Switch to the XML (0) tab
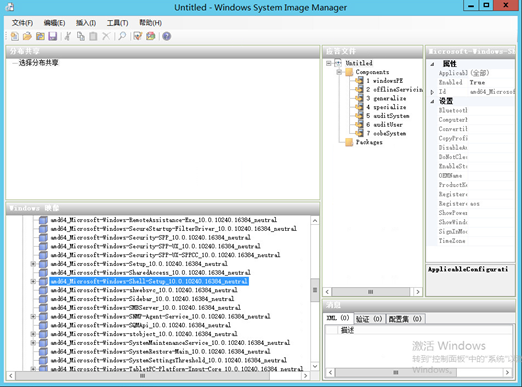 [338, 318]
